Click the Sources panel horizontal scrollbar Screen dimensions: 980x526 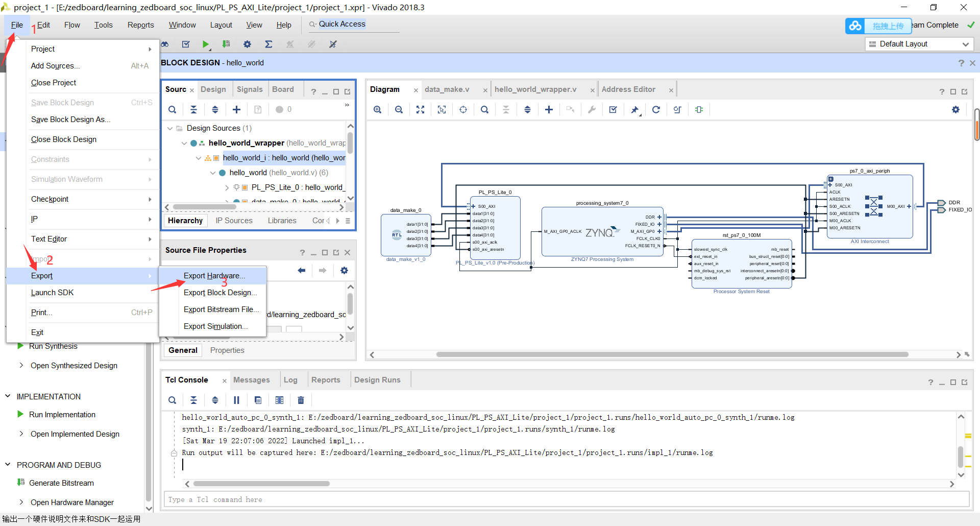coord(204,207)
